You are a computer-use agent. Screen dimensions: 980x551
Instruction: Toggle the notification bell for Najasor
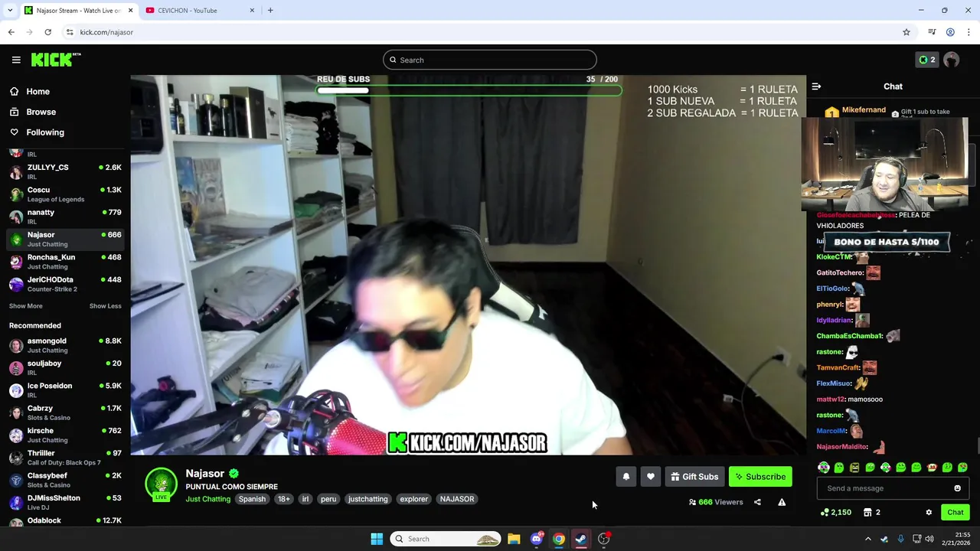point(626,477)
